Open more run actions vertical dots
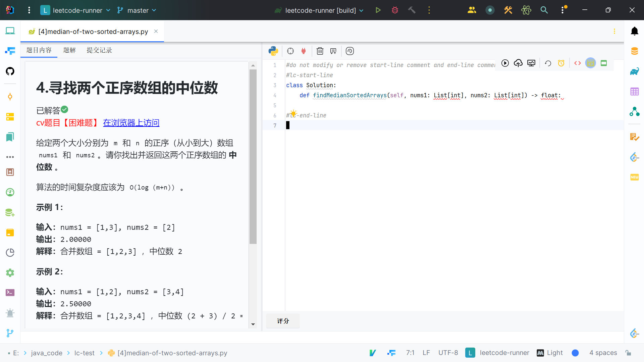Viewport: 644px width, 362px height. (429, 10)
